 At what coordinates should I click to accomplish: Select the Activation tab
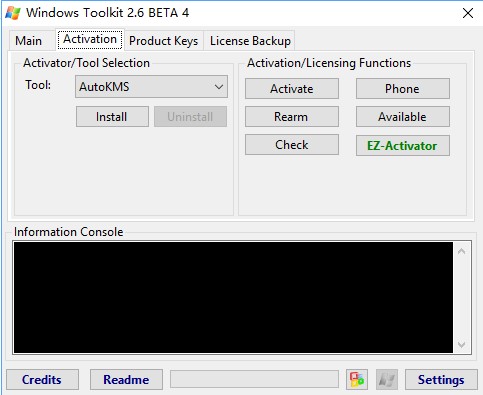tap(90, 39)
